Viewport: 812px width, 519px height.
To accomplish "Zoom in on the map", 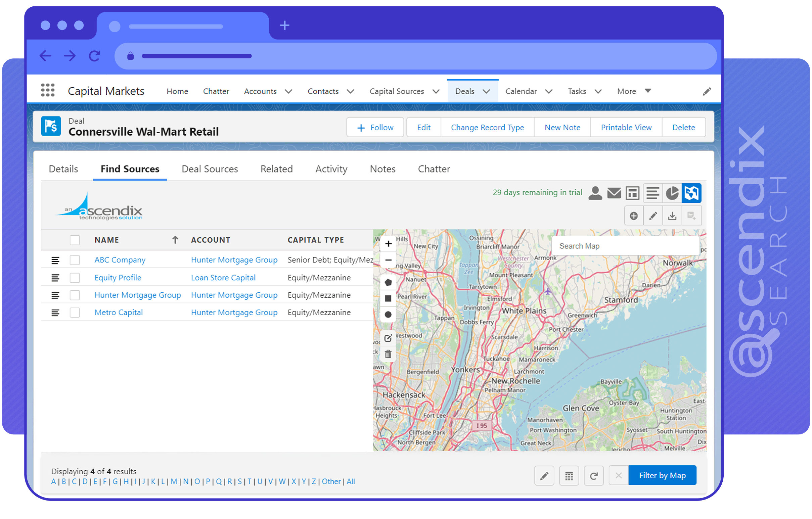I will [x=389, y=244].
